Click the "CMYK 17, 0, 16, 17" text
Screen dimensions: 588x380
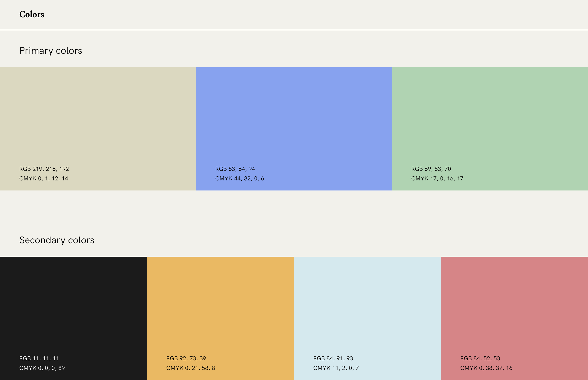[x=437, y=178]
